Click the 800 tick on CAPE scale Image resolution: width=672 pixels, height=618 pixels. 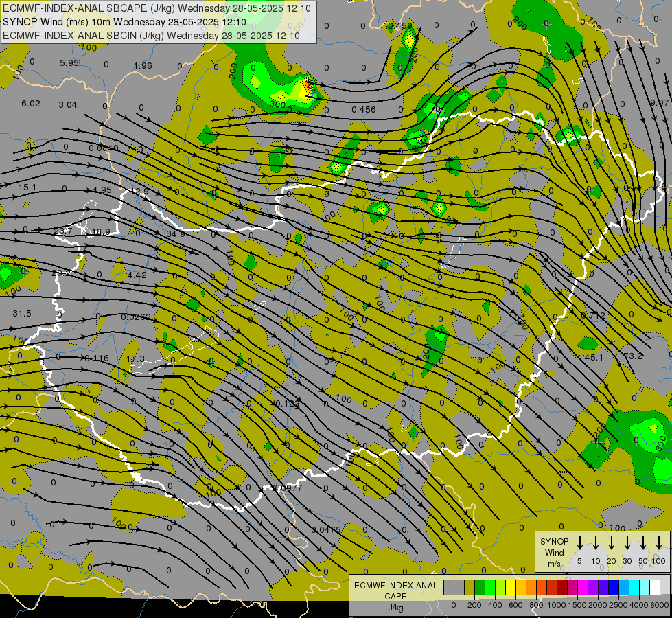click(x=536, y=605)
